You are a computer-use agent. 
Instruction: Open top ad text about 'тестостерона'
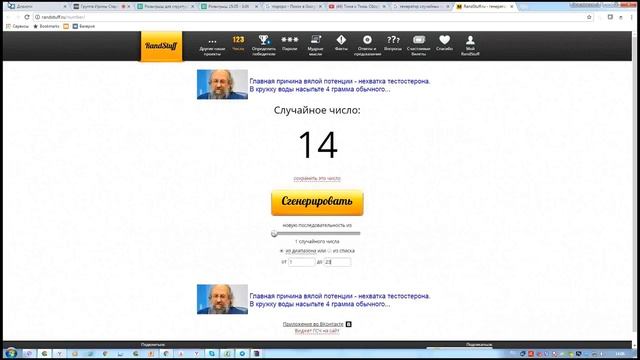click(340, 85)
